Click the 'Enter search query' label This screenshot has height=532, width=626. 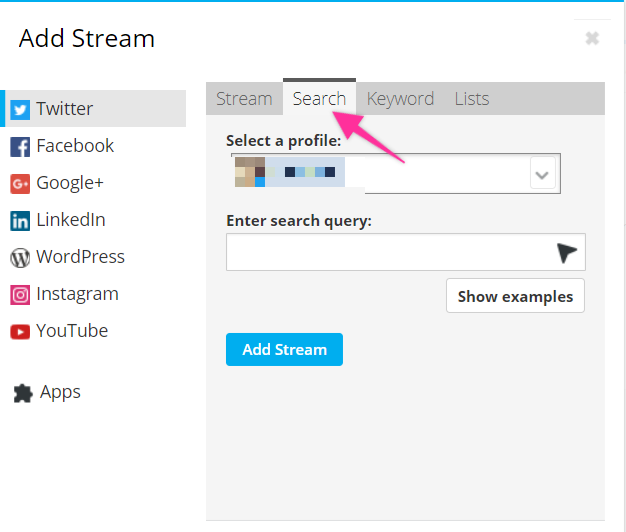point(298,221)
